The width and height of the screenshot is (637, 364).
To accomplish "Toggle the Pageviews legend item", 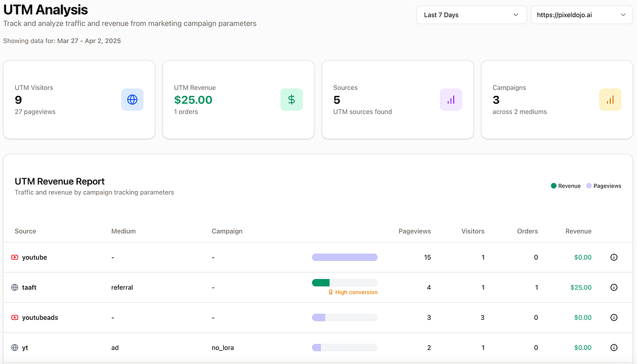I will pos(604,186).
